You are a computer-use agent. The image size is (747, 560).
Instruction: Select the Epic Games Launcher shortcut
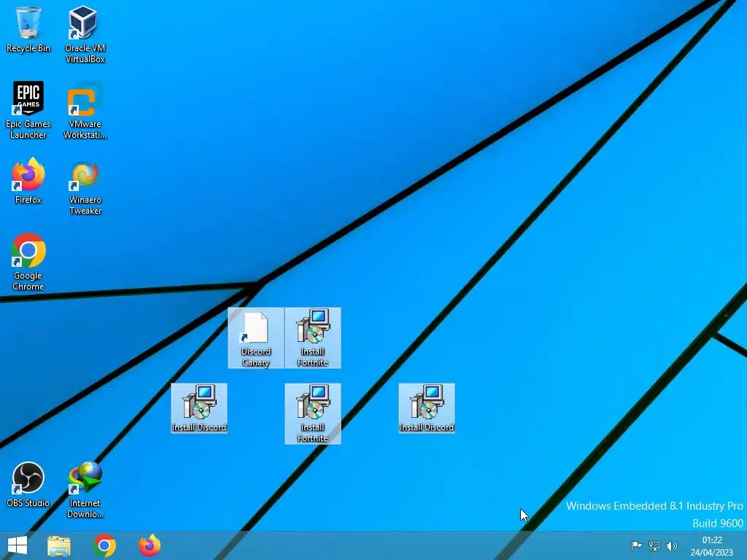(28, 110)
